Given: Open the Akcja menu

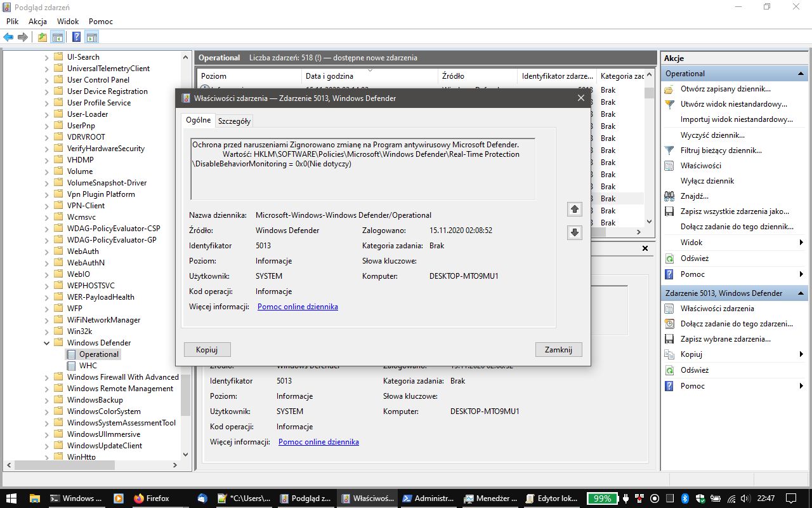Looking at the screenshot, I should pyautogui.click(x=37, y=22).
